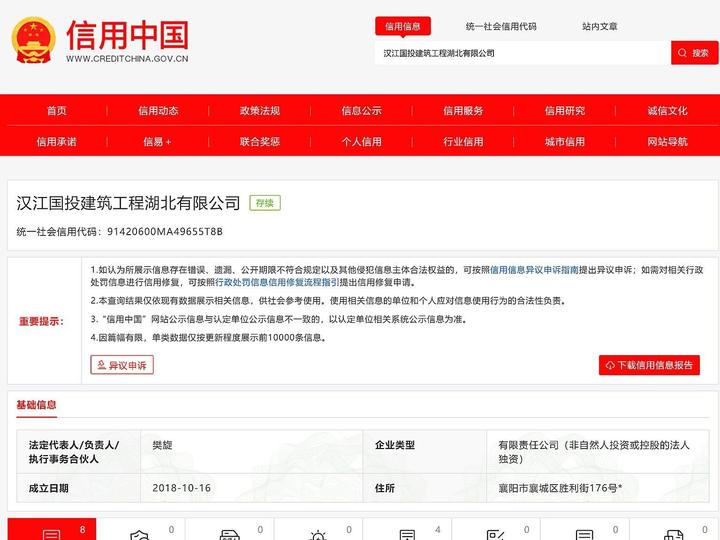720x540 pixels.
Task: Click legal representative name 樊旋
Action: coord(163,445)
